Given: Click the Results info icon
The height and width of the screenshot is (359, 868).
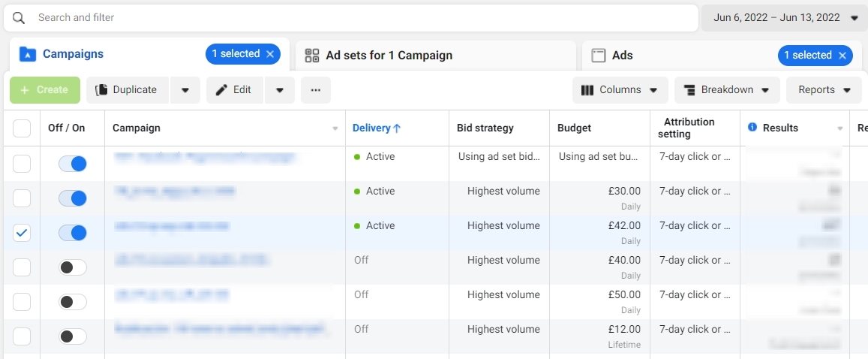Looking at the screenshot, I should tap(752, 128).
